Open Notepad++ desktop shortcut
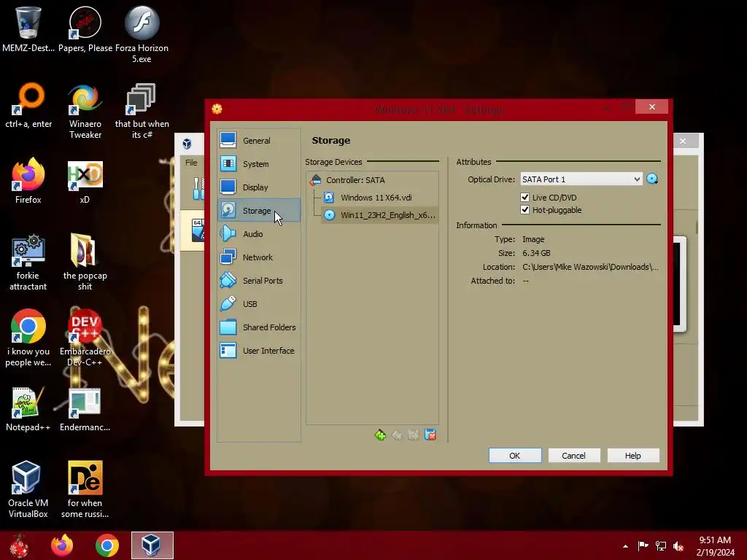Image resolution: width=747 pixels, height=560 pixels. (x=28, y=408)
